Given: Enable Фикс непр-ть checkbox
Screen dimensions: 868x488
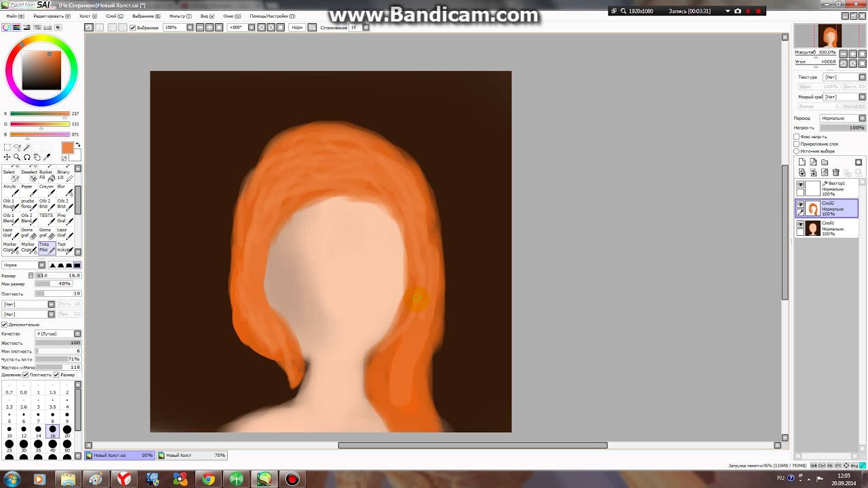Looking at the screenshot, I should point(797,137).
